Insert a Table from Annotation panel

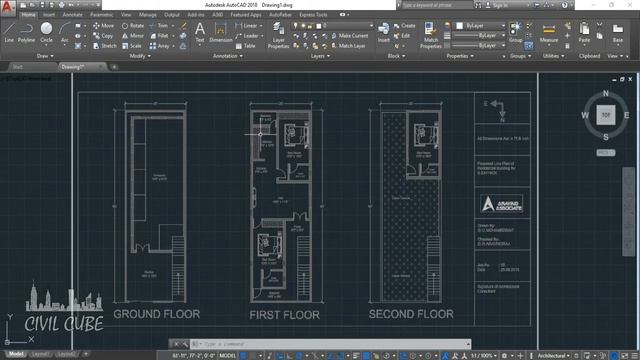[245, 46]
